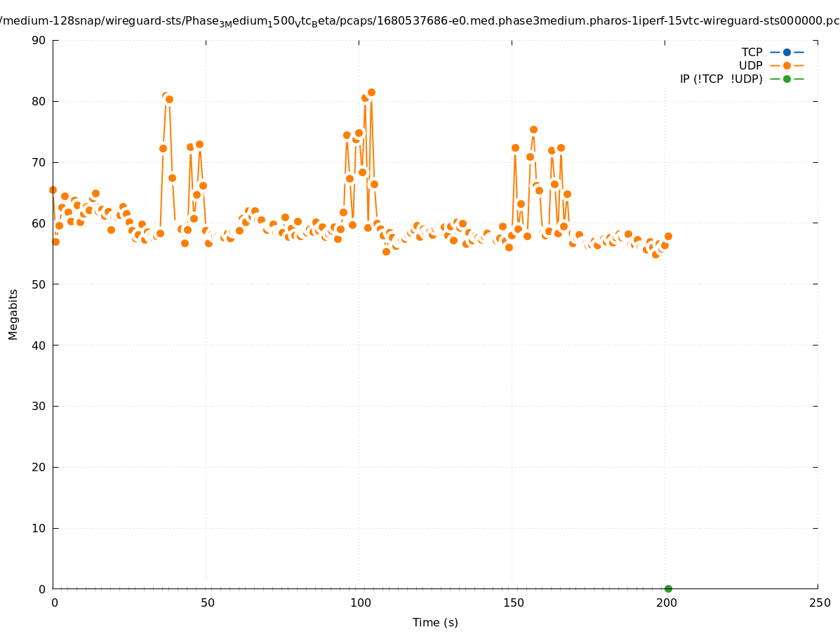Click the 250 tick label on x-axis
840x632 pixels.
click(x=819, y=603)
